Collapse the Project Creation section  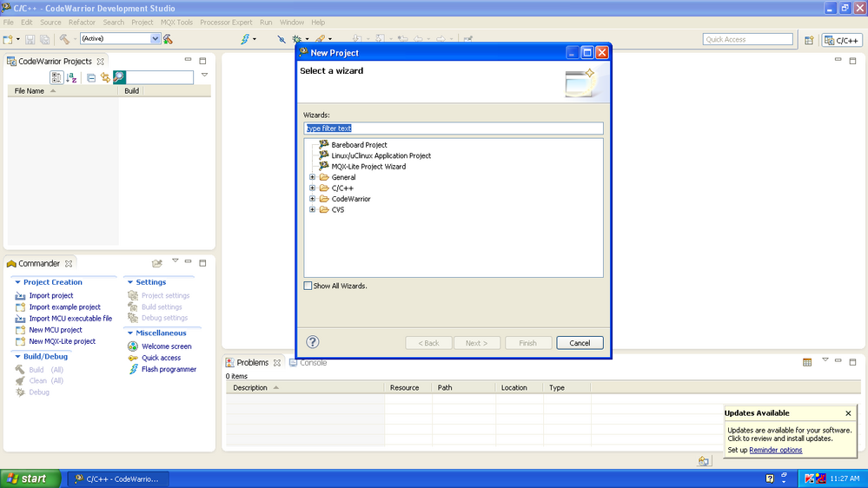pos(17,282)
